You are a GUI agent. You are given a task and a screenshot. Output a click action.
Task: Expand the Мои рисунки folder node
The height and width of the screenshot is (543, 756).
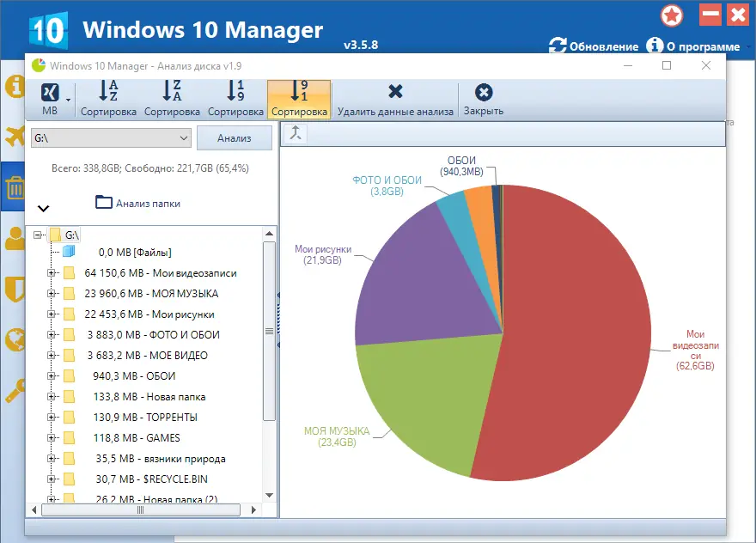51,314
